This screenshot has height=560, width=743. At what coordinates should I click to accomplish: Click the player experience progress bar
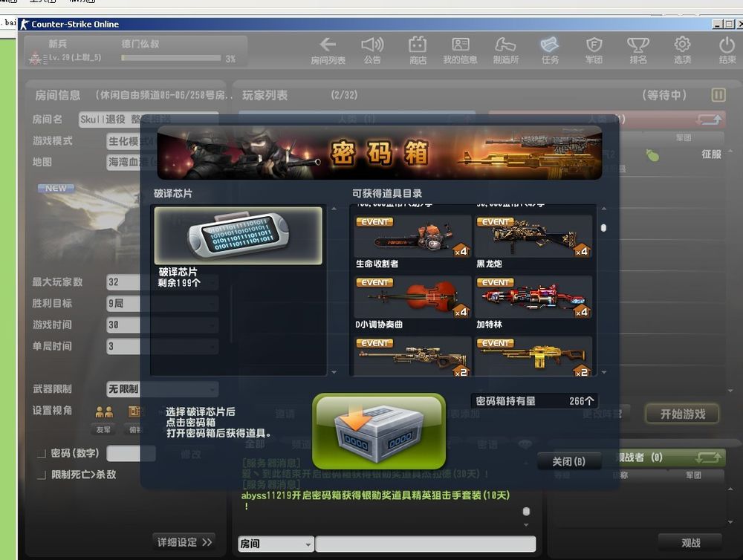coord(171,58)
